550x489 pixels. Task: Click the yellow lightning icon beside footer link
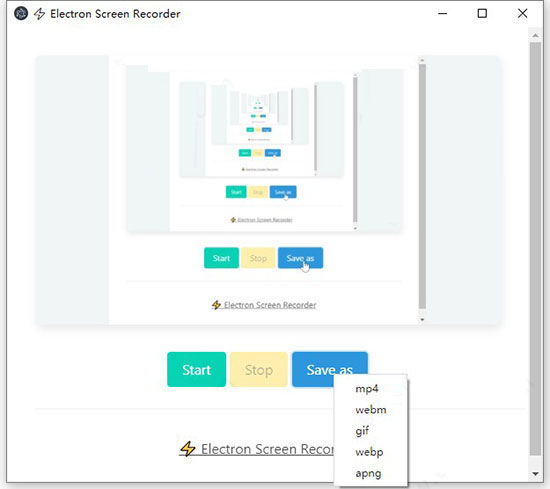tap(188, 449)
